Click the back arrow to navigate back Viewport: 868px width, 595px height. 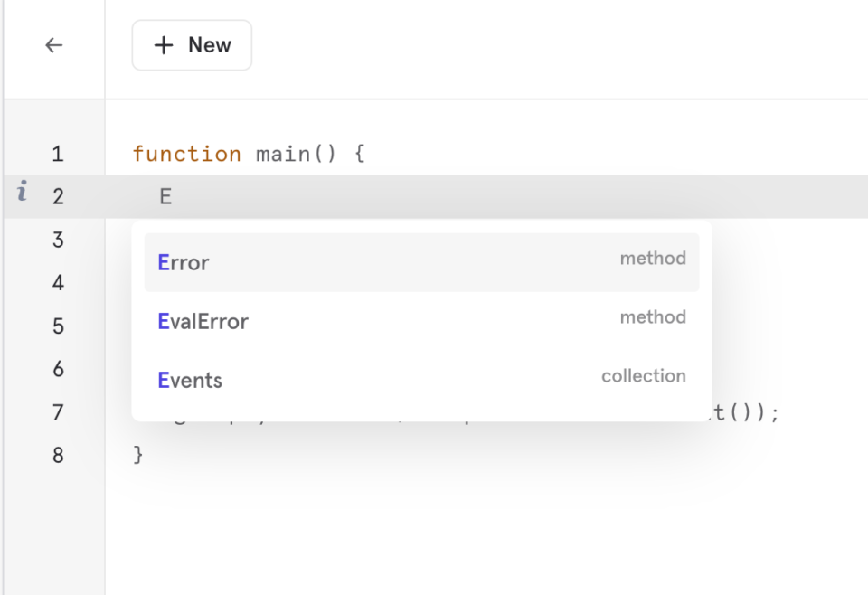click(53, 44)
